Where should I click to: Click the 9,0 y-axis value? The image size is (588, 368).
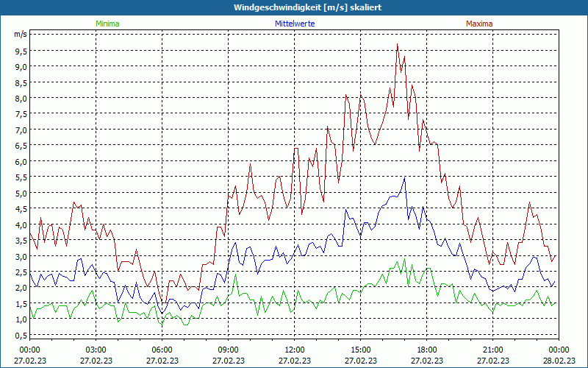pos(21,66)
